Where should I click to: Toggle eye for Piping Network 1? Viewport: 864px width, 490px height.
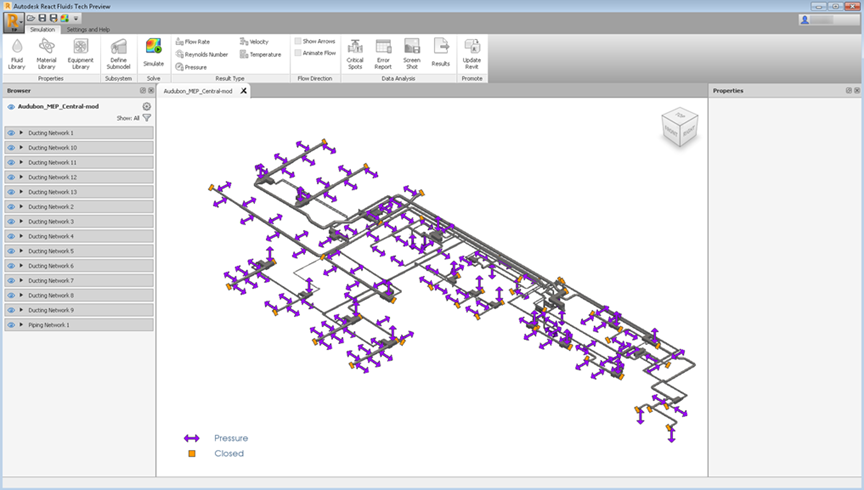pyautogui.click(x=11, y=325)
